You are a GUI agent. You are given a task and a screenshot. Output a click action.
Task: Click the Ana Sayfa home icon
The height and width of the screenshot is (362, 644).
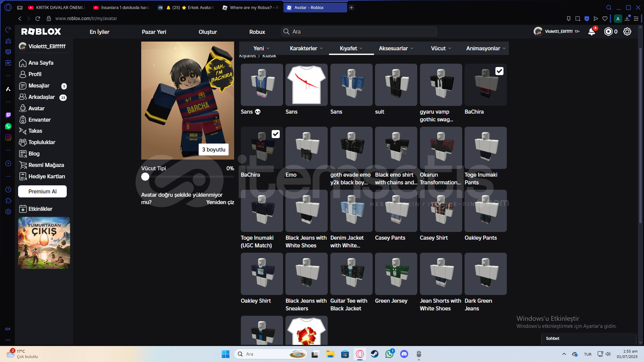[23, 63]
